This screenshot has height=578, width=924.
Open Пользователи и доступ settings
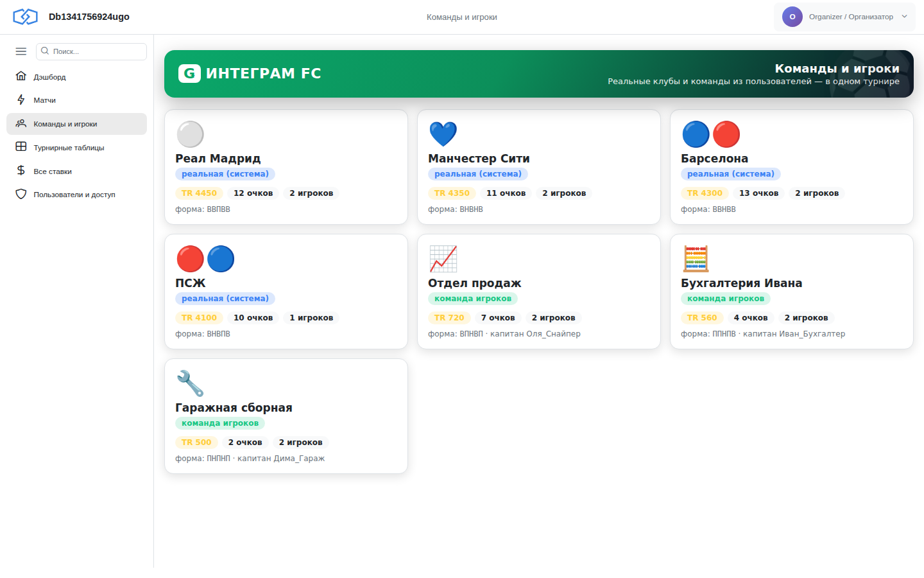76,195
